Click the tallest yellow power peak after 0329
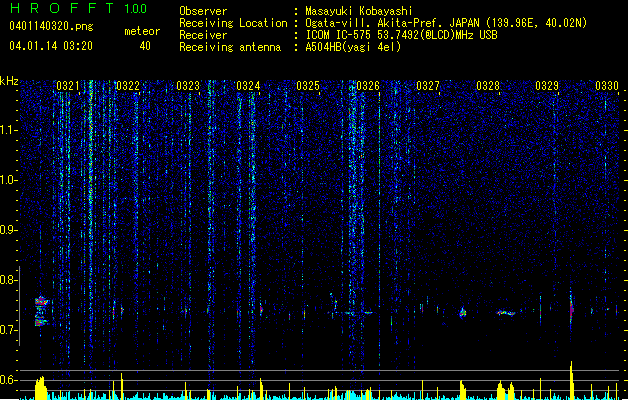 click(572, 380)
